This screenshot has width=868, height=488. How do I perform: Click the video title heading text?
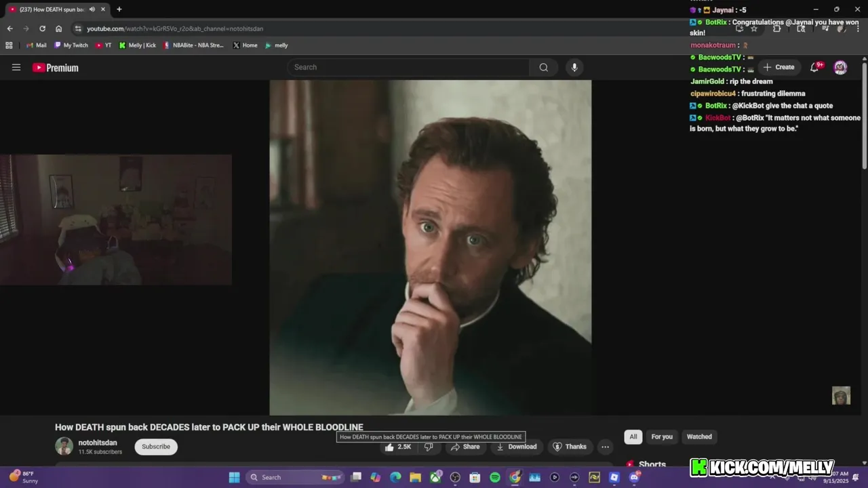(x=209, y=427)
